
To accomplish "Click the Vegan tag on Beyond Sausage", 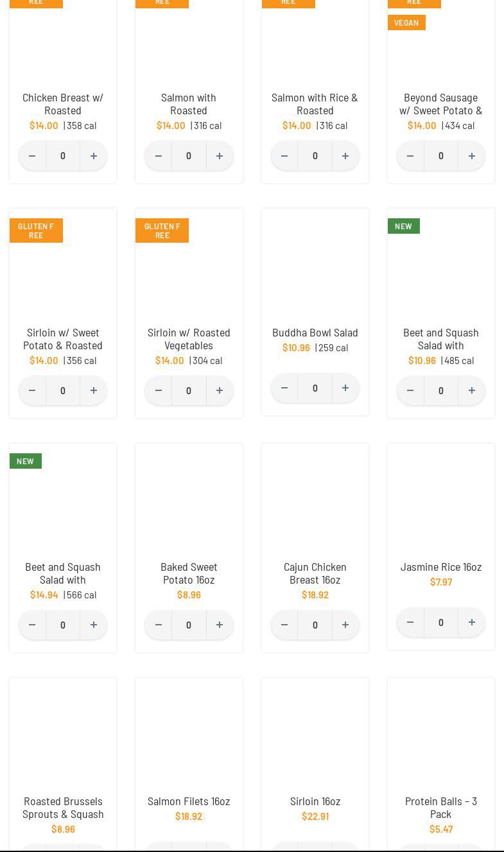I will click(x=406, y=22).
